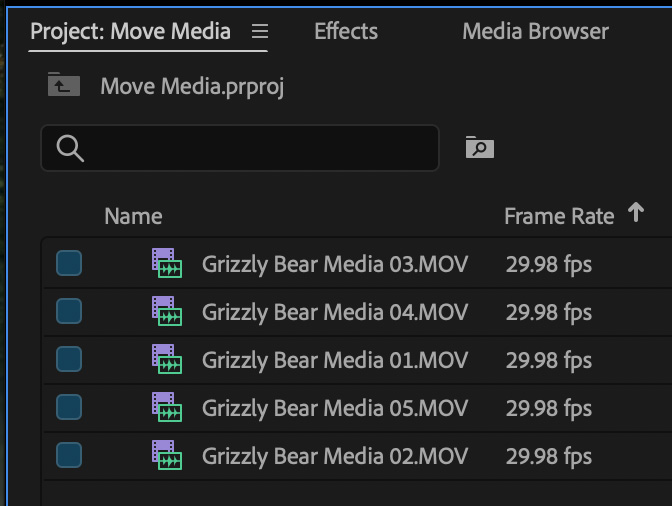
Task: Click the Grizzly Bear Media 02 clip icon
Action: [167, 456]
